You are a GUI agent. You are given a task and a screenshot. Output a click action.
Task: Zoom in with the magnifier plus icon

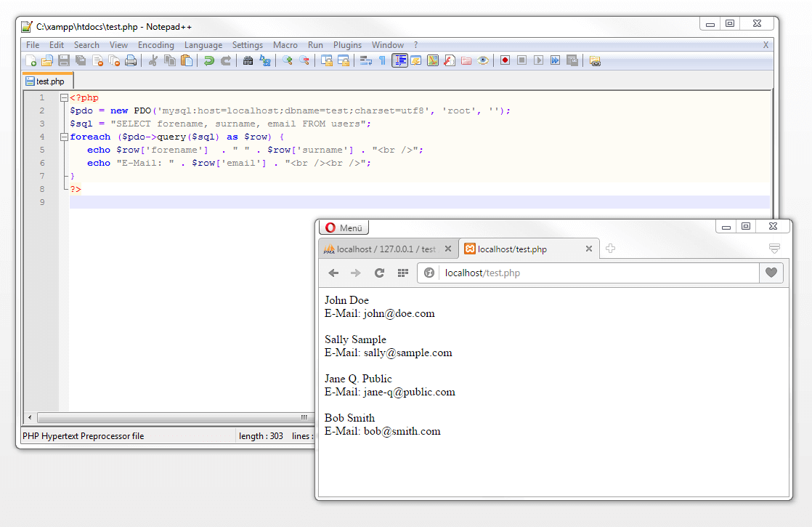pos(288,60)
